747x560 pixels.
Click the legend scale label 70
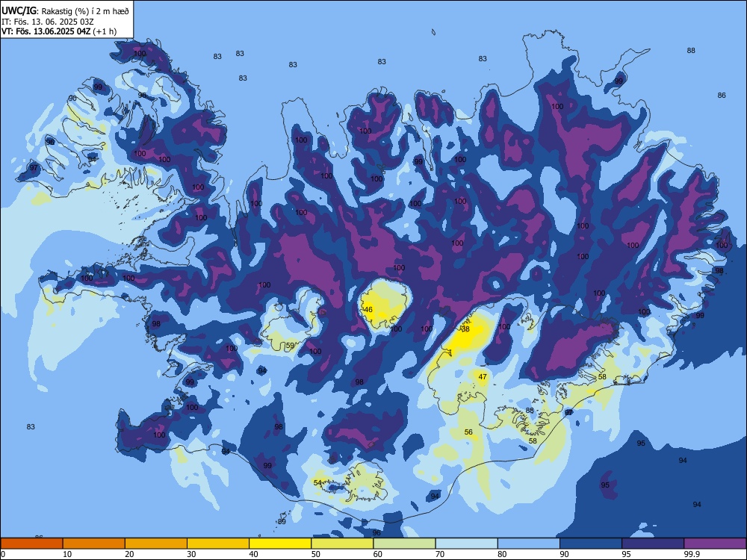tap(440, 554)
